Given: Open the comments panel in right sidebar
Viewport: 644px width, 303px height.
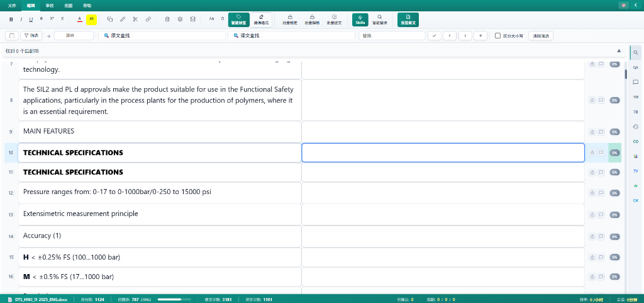Looking at the screenshot, I should pos(635,83).
